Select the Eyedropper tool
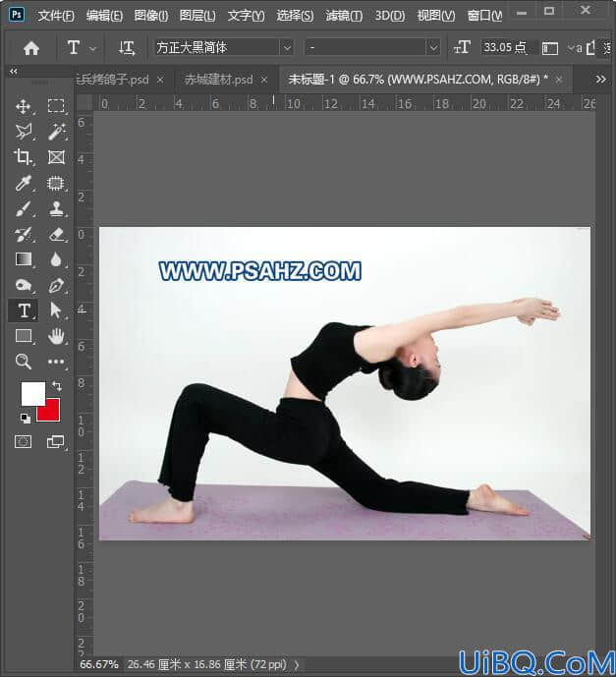 point(24,183)
